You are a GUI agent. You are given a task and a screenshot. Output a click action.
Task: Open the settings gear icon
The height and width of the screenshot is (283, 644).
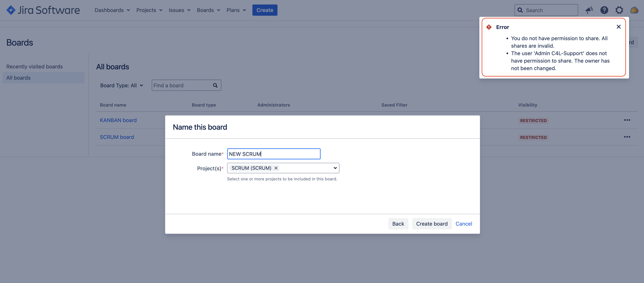(x=619, y=10)
